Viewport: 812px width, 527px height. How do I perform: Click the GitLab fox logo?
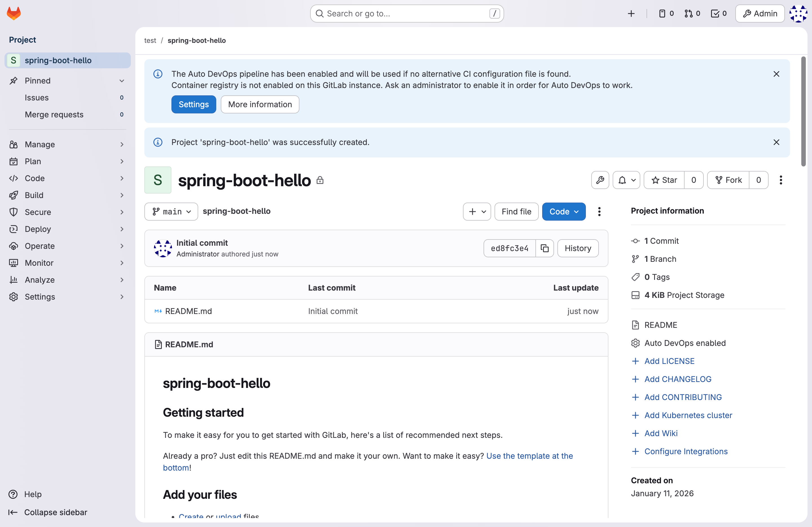pos(14,13)
